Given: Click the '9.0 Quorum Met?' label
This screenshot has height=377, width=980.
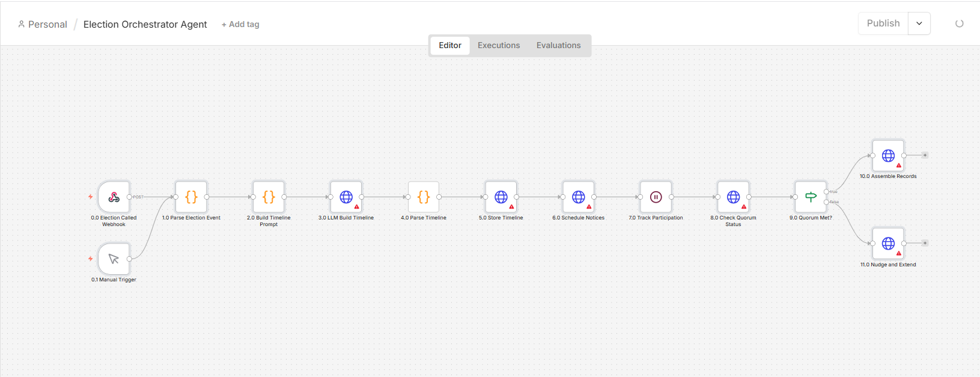Looking at the screenshot, I should 811,218.
